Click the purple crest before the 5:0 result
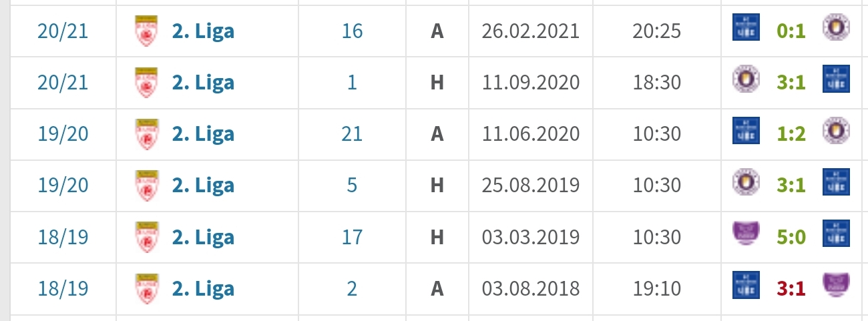The width and height of the screenshot is (868, 321). [742, 236]
